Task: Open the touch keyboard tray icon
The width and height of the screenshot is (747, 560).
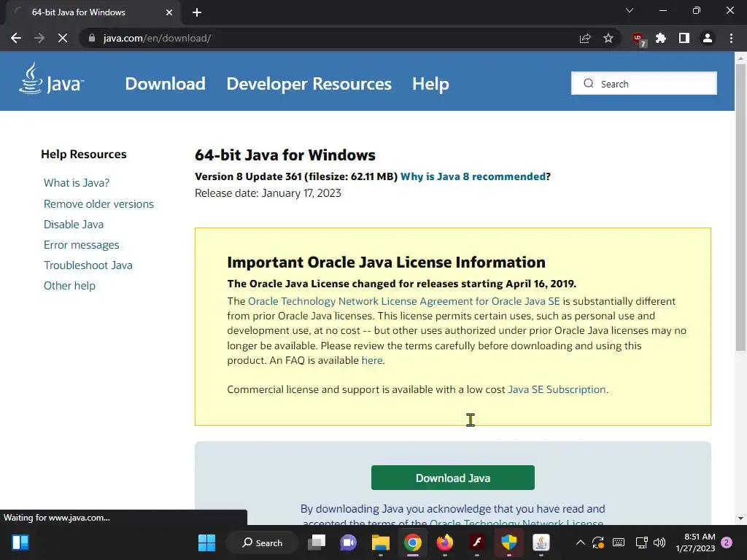Action: (x=619, y=542)
